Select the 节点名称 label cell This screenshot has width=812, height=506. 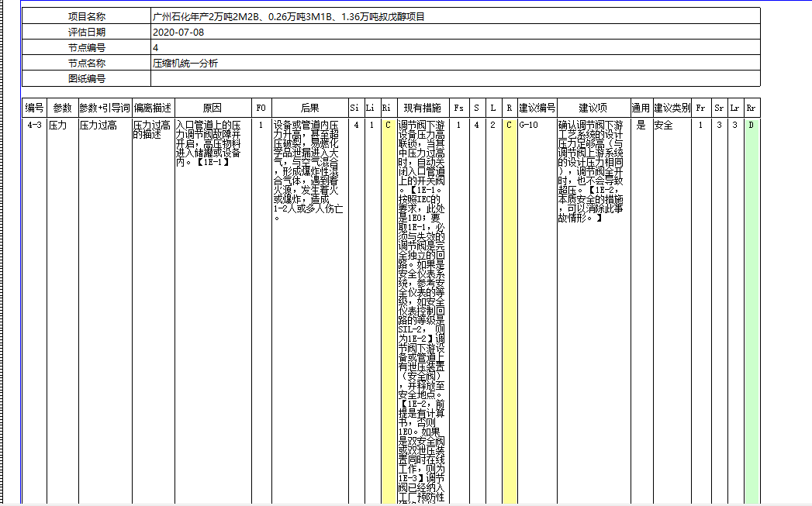[x=87, y=63]
